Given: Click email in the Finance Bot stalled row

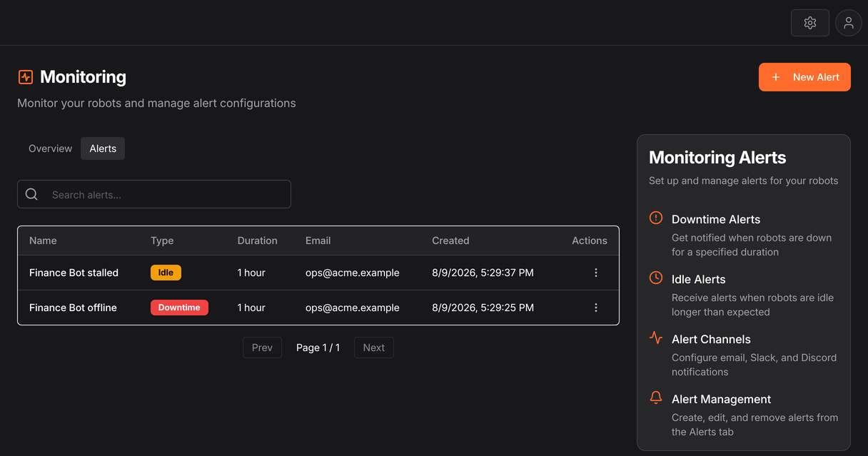Looking at the screenshot, I should 353,273.
